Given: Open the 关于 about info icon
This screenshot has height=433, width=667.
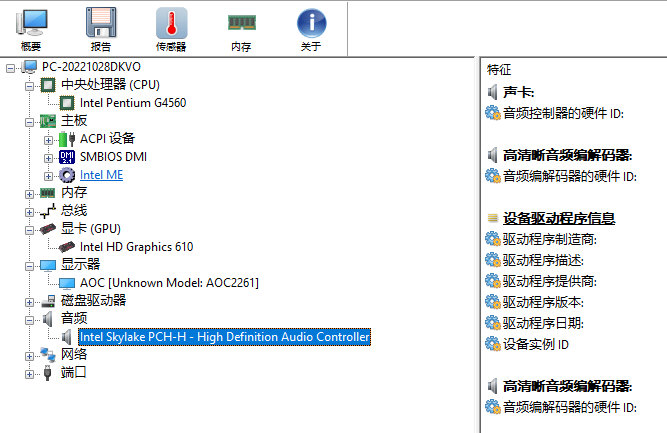Looking at the screenshot, I should pyautogui.click(x=311, y=29).
